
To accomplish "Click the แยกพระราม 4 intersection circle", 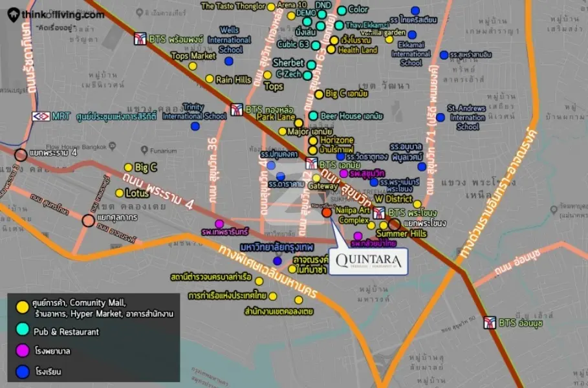I will [21, 155].
